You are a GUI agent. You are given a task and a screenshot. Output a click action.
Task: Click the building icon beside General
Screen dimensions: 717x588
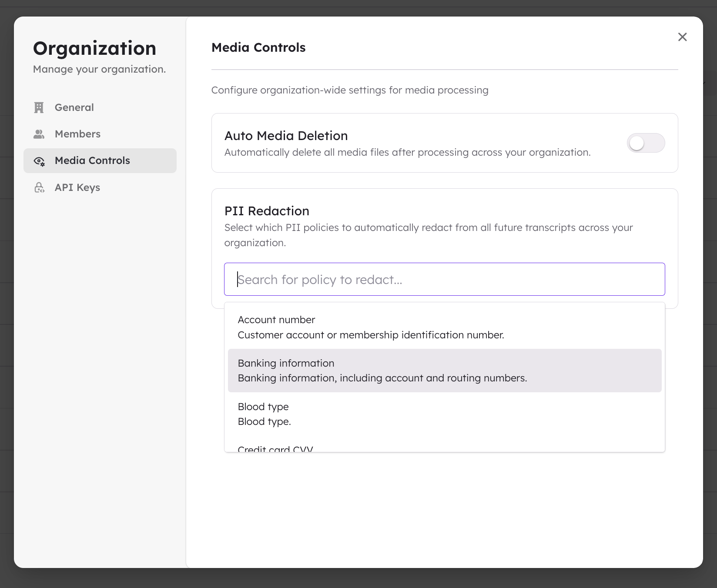coord(39,107)
